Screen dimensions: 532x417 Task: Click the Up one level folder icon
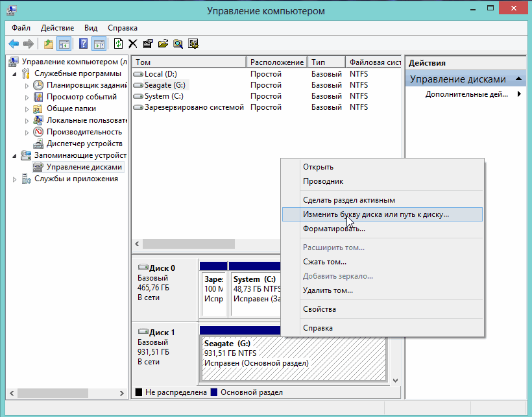coord(49,44)
